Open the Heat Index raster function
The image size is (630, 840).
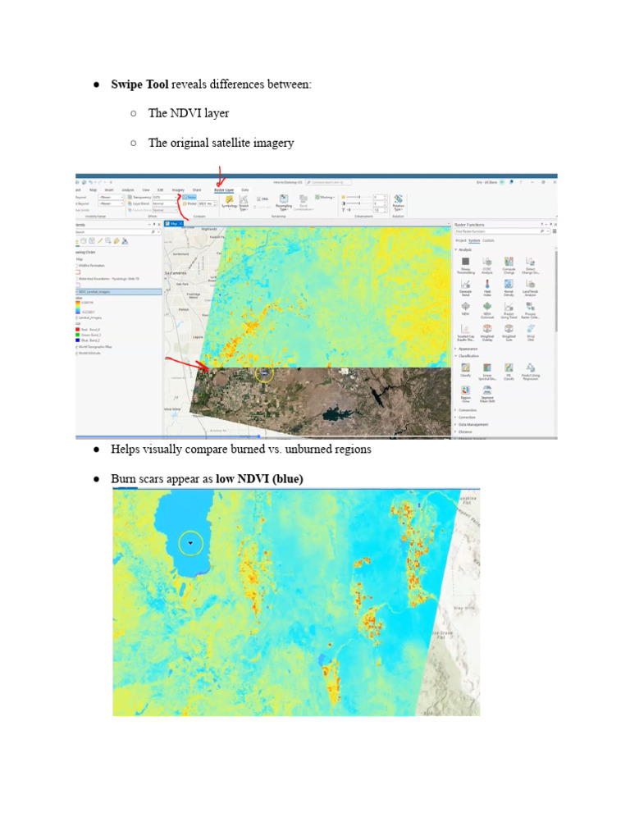point(487,288)
